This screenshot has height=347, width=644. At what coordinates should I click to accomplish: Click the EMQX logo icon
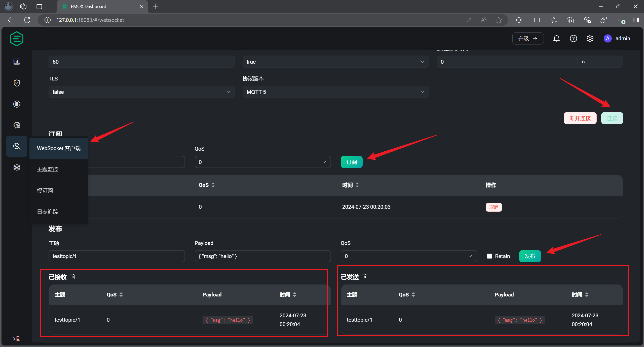tap(17, 39)
